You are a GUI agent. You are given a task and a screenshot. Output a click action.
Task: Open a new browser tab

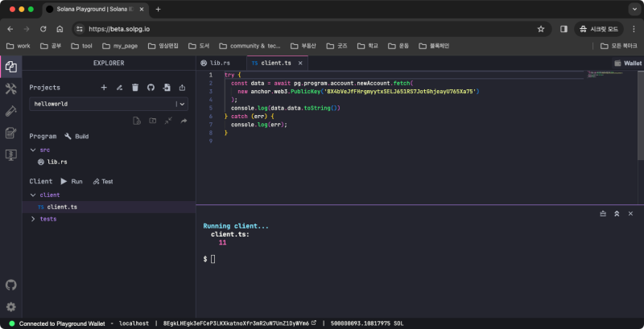click(158, 9)
